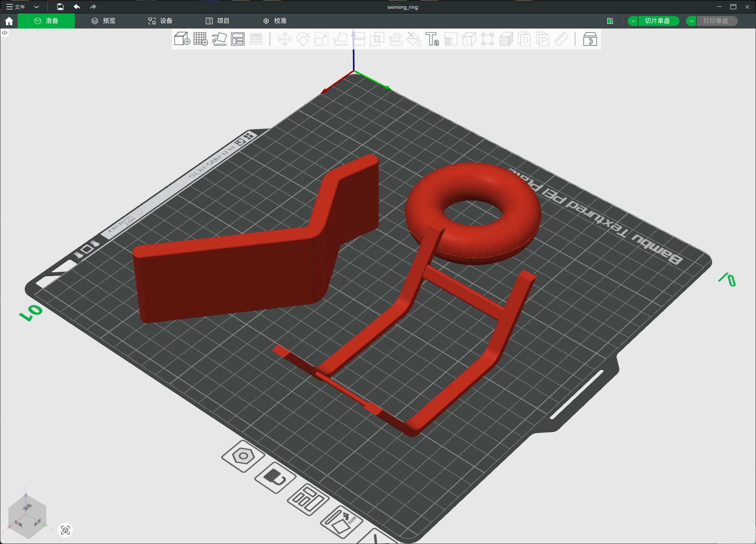The height and width of the screenshot is (544, 756).
Task: Select the Rotate gizmo tool
Action: pos(303,39)
